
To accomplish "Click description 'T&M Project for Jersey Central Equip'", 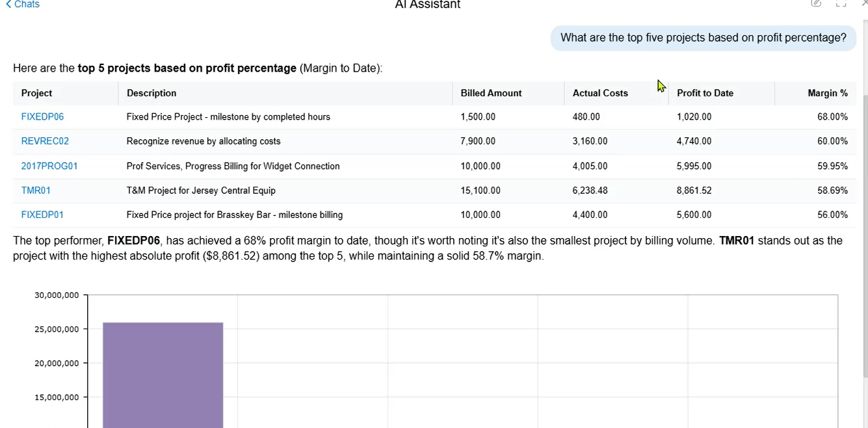I will 201,191.
